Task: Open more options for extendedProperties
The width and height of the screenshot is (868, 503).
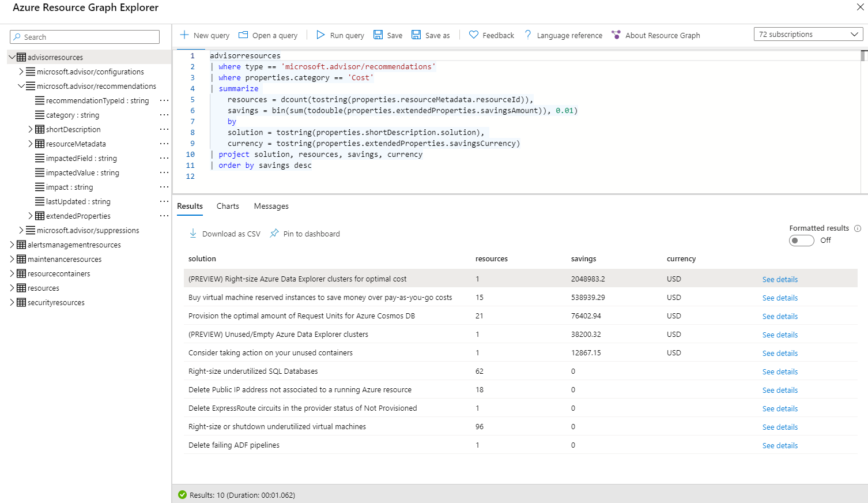Action: point(164,216)
